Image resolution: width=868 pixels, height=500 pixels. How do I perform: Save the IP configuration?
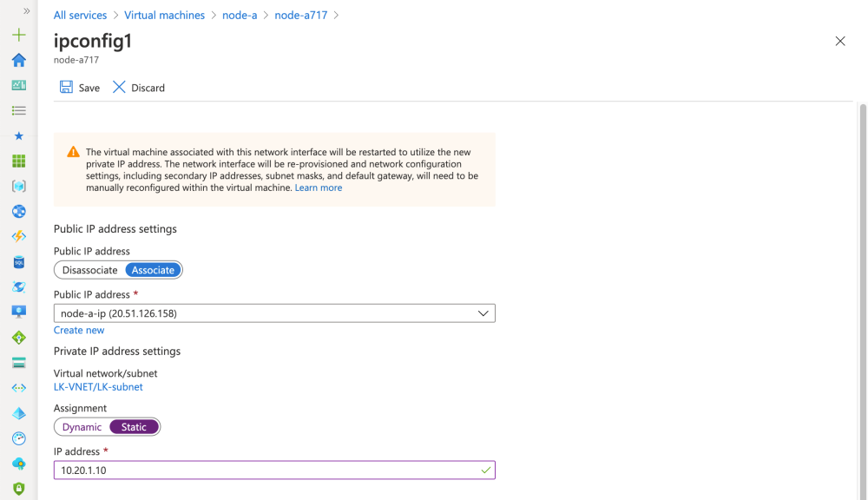pyautogui.click(x=80, y=88)
